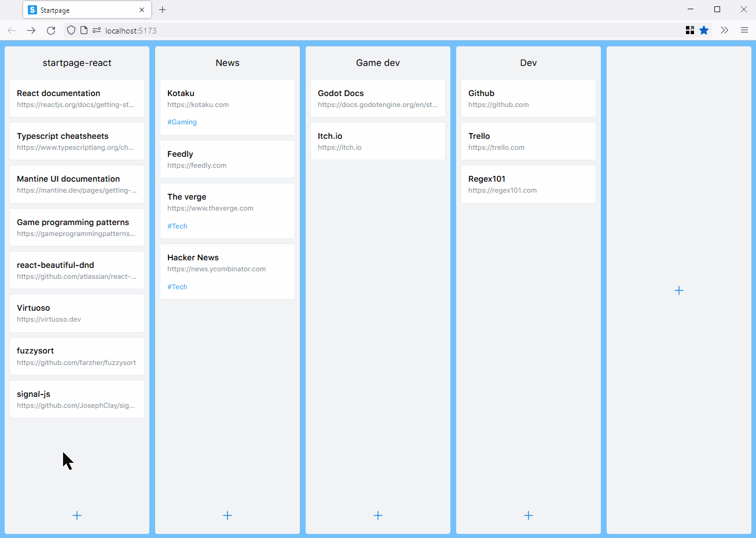Create a new column with the plus icon
756x538 pixels.
pyautogui.click(x=679, y=290)
